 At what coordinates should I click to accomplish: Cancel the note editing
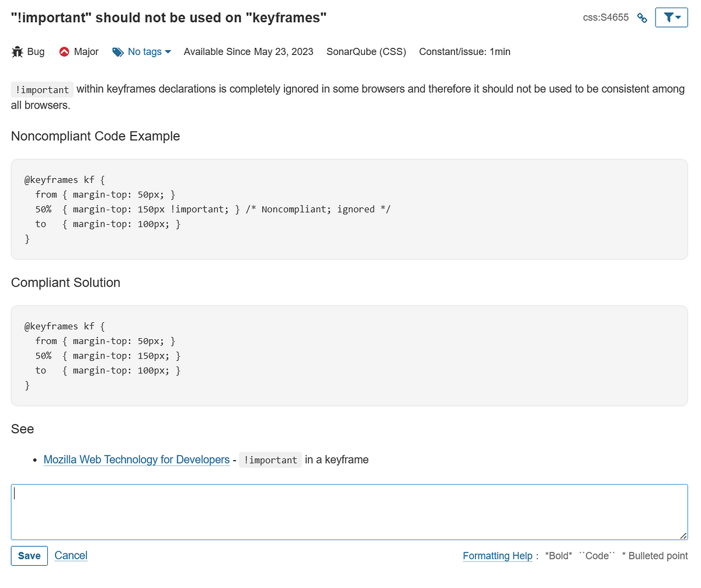(71, 555)
